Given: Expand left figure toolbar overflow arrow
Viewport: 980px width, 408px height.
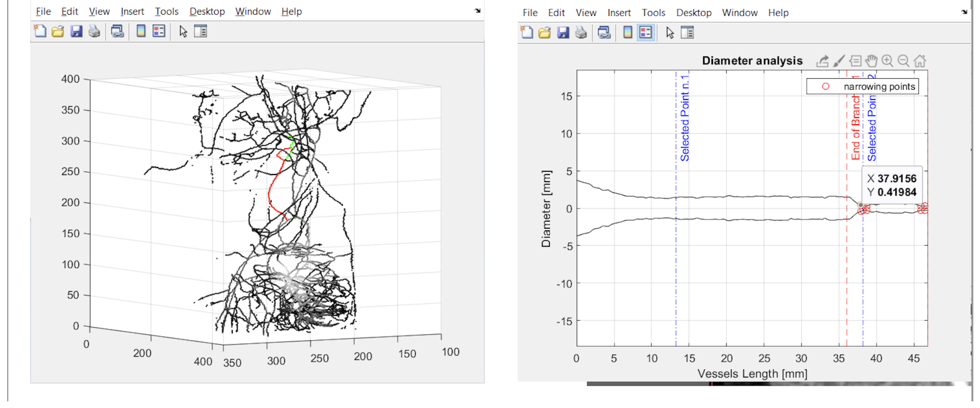Looking at the screenshot, I should (477, 11).
